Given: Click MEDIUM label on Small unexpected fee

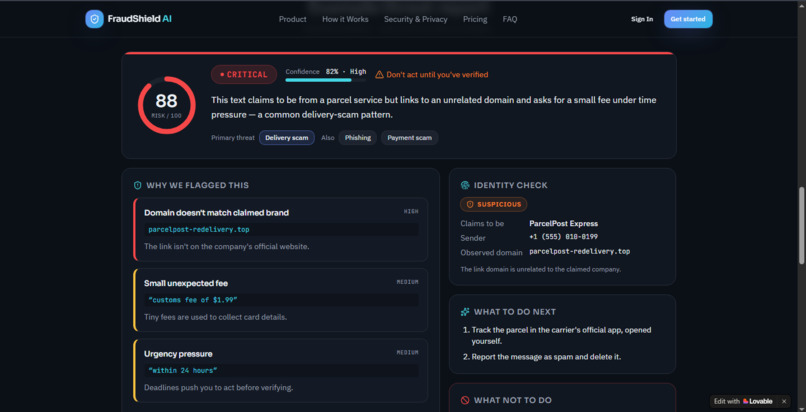Looking at the screenshot, I should point(408,282).
